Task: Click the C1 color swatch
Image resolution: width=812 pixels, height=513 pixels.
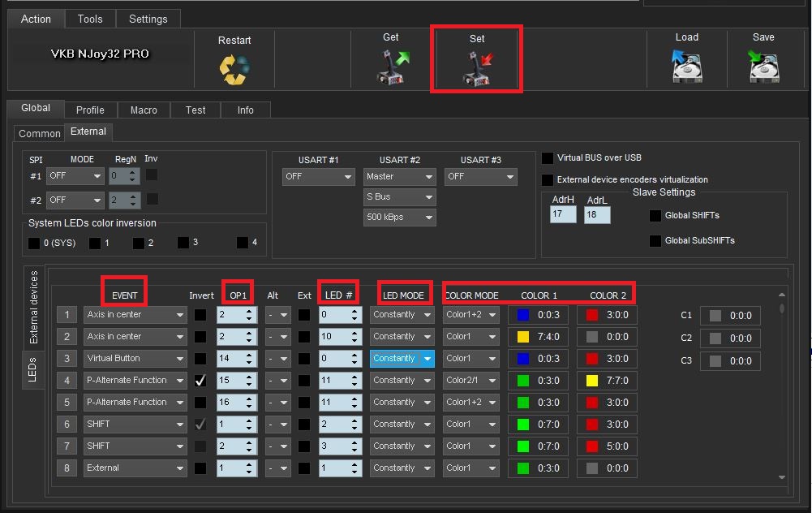Action: point(715,316)
